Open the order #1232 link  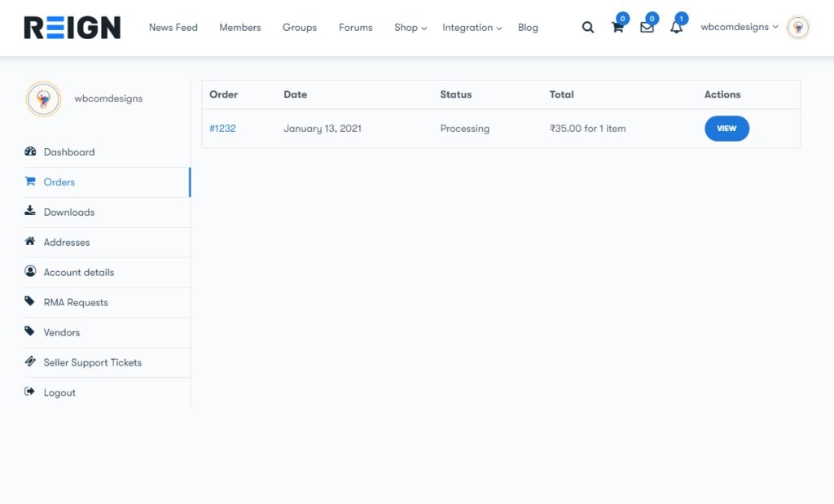click(222, 129)
